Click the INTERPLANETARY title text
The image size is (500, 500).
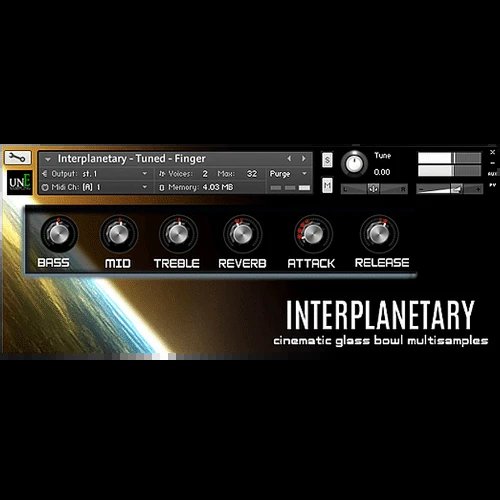pos(380,315)
